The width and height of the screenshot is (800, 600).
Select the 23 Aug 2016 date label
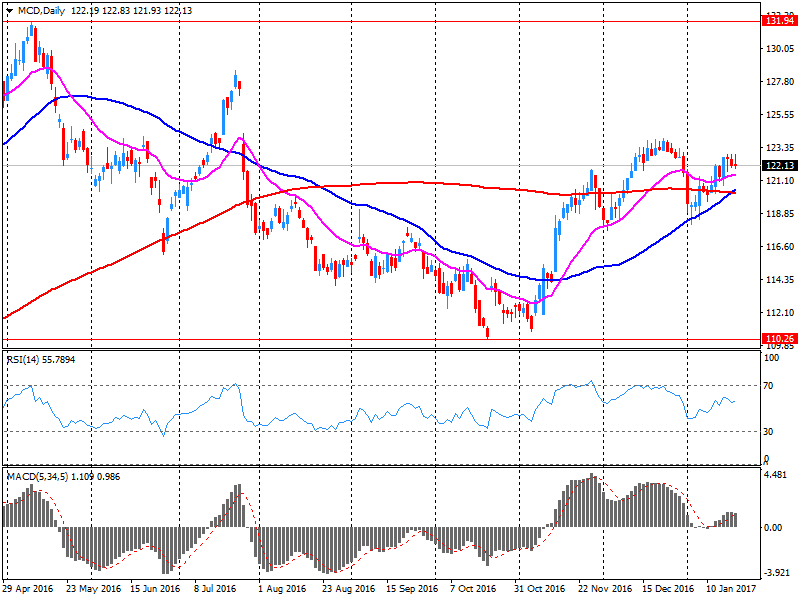(348, 588)
